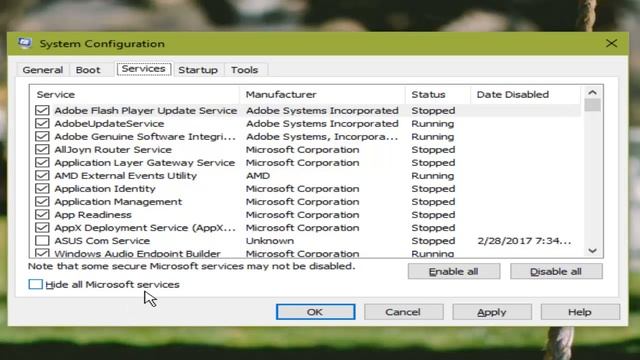The height and width of the screenshot is (360, 640).
Task: Confirm with the OK button
Action: 315,312
